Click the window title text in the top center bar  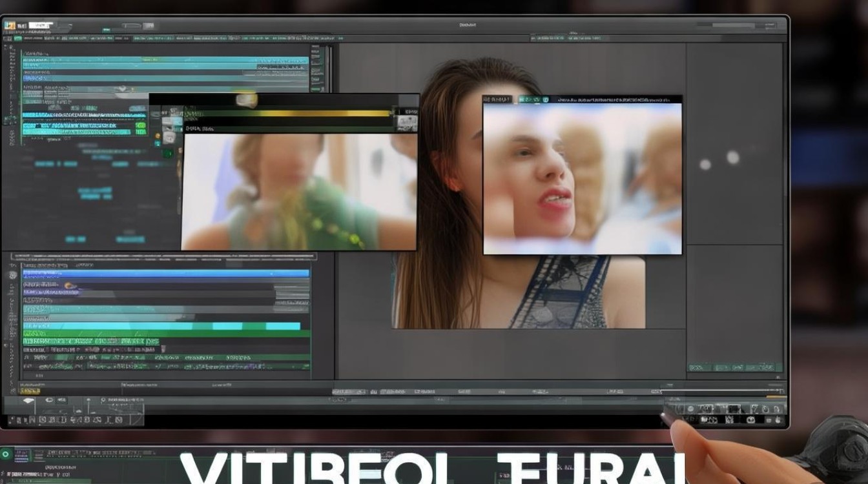pyautogui.click(x=467, y=25)
